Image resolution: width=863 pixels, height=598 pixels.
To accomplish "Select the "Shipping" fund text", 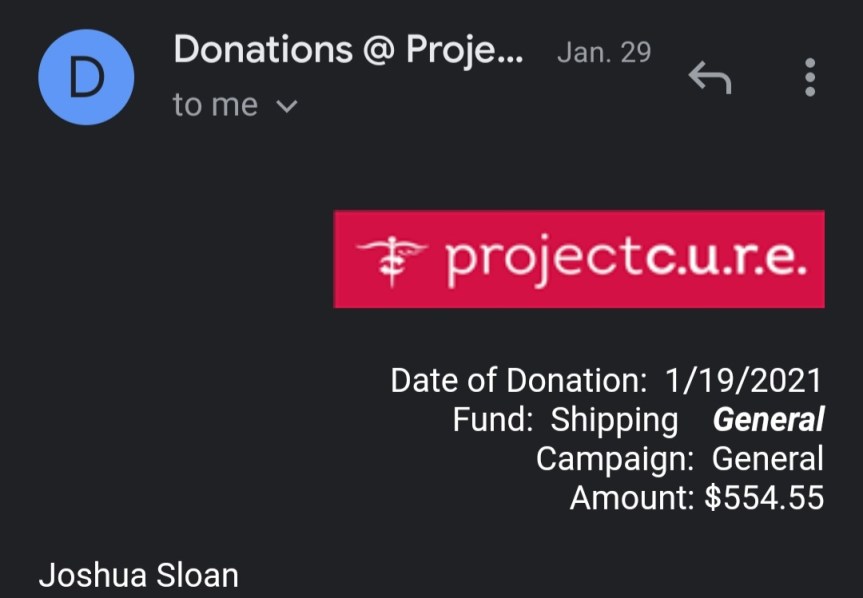I will pyautogui.click(x=614, y=420).
